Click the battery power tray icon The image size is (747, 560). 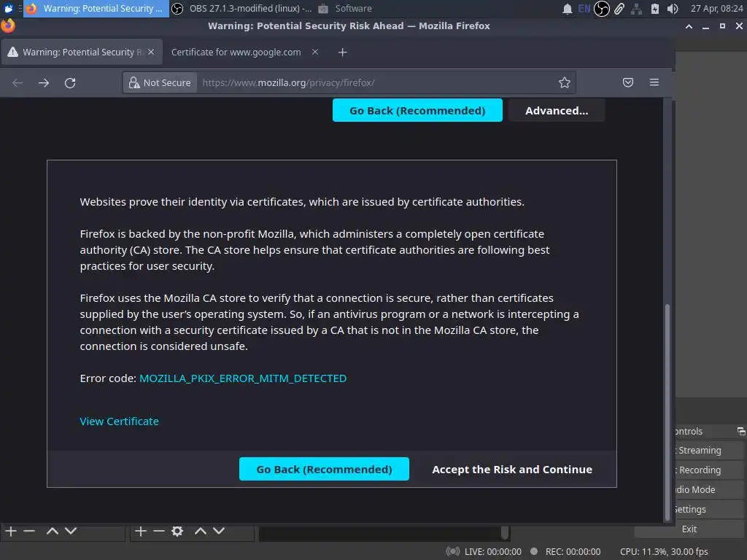point(654,9)
